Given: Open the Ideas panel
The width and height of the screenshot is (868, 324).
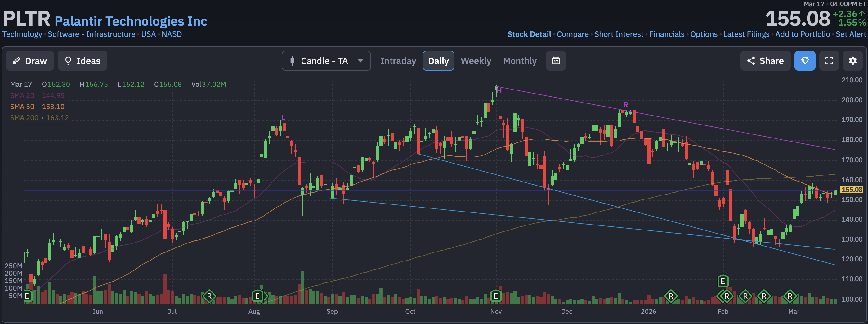Looking at the screenshot, I should click(82, 61).
